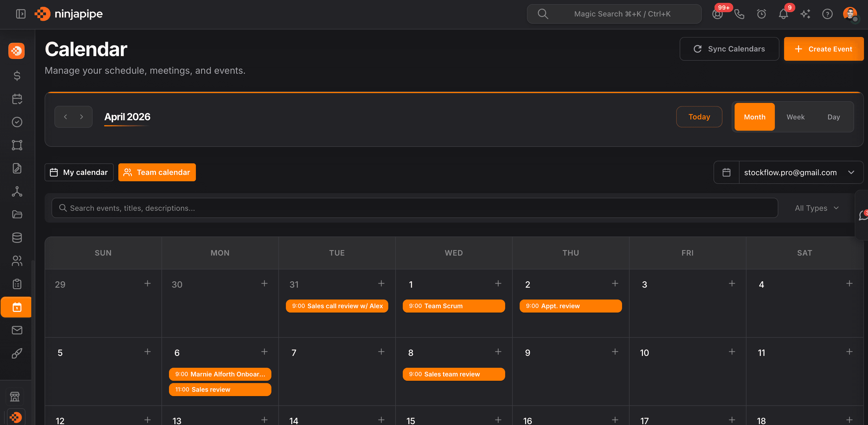Open the notifications bell with 9 alerts
This screenshot has height=425, width=868.
(x=783, y=14)
